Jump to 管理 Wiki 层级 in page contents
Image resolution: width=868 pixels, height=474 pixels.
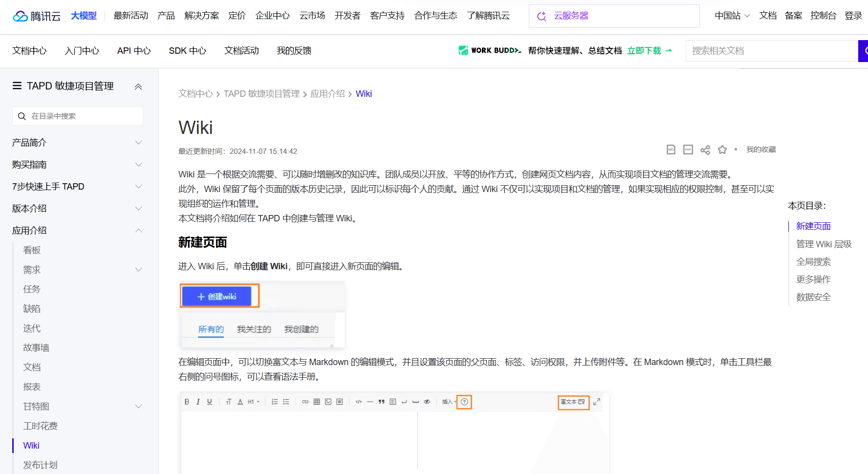(824, 244)
